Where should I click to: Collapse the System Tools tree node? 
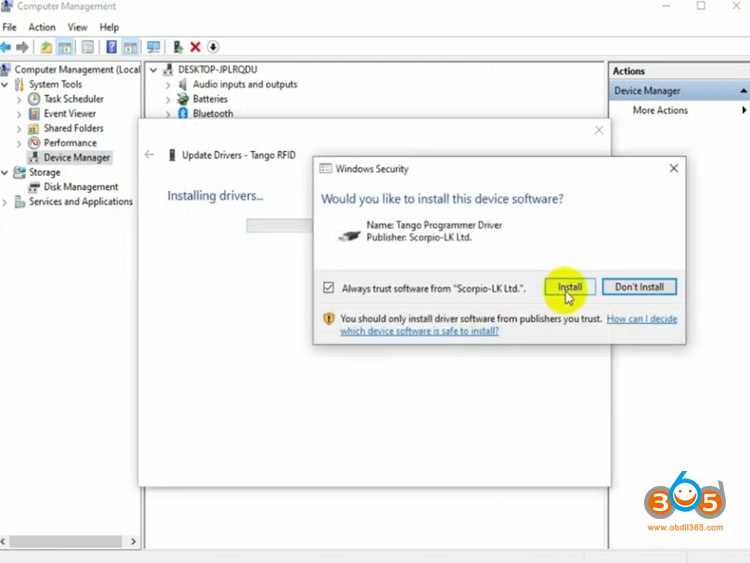tap(5, 85)
